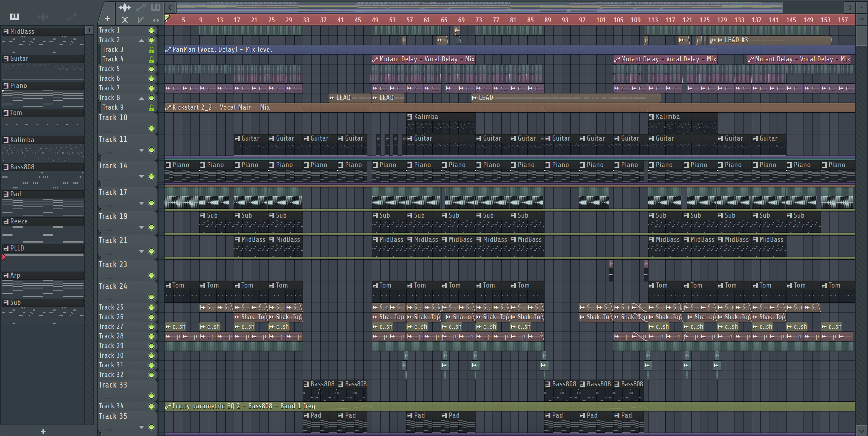Mute Track 10 with its green LED
868x436 pixels.
coord(152,129)
